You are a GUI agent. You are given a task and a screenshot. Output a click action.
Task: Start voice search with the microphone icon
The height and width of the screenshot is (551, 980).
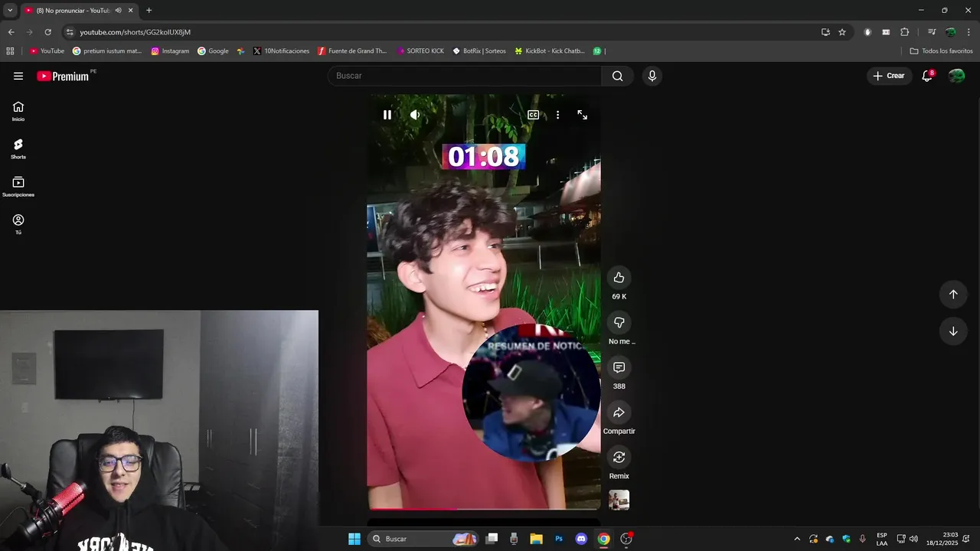point(652,76)
